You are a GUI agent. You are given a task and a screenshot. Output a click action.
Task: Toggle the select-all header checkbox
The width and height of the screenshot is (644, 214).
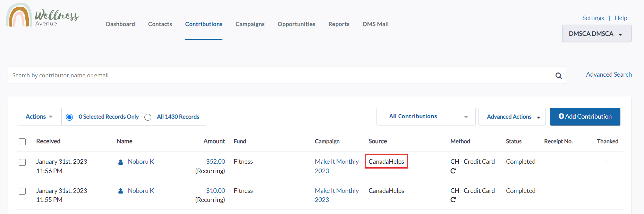22,142
